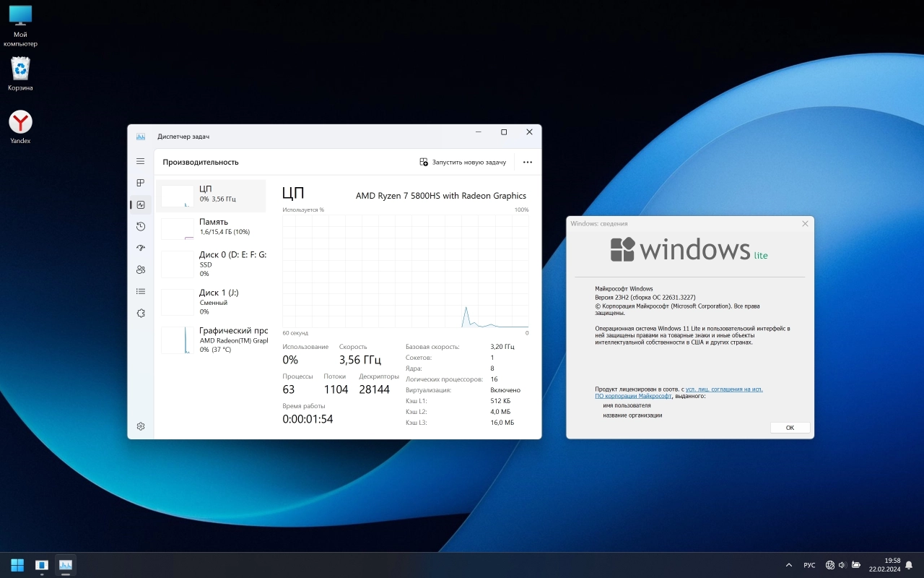Select Диск 1 (J:) entry
The image size is (924, 578).
[212, 302]
